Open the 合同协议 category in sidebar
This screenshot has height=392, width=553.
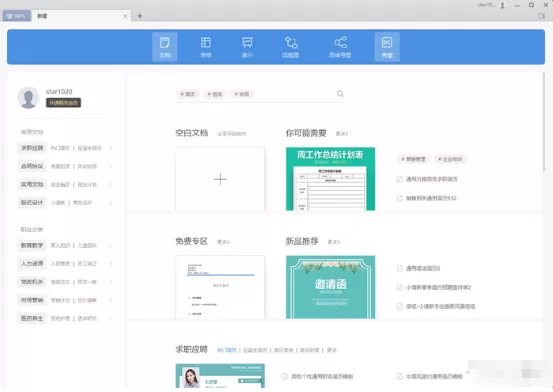click(32, 166)
